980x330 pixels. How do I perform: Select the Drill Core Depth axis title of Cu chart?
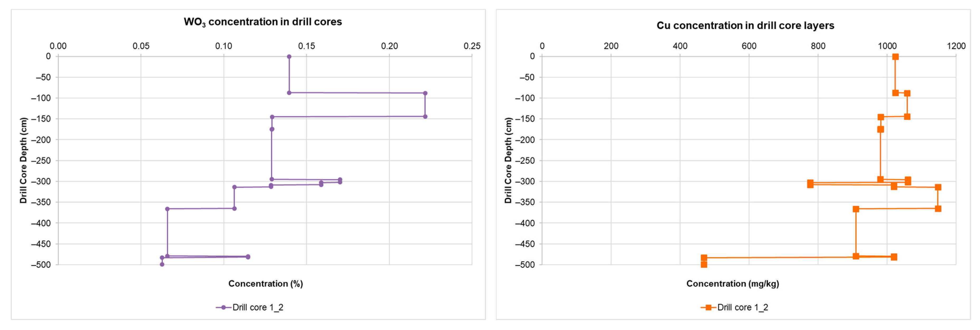508,160
